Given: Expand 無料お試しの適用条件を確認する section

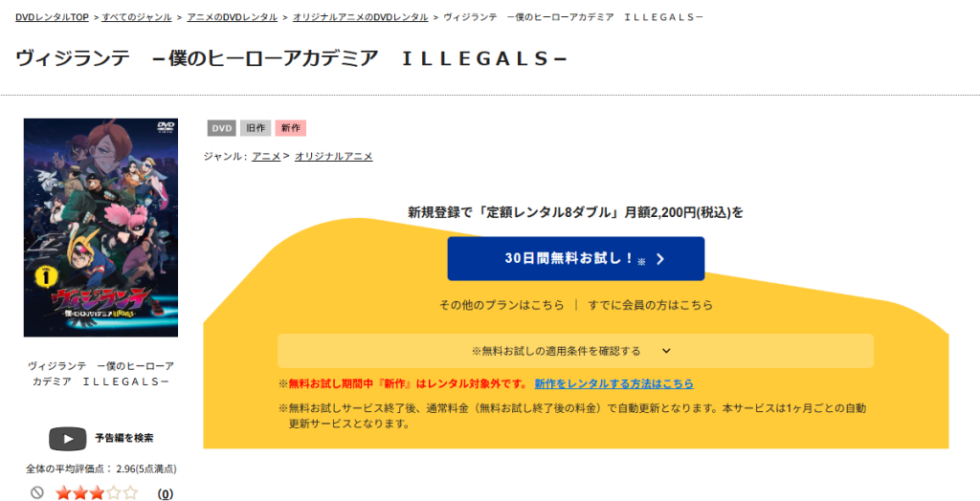Looking at the screenshot, I should coord(575,351).
